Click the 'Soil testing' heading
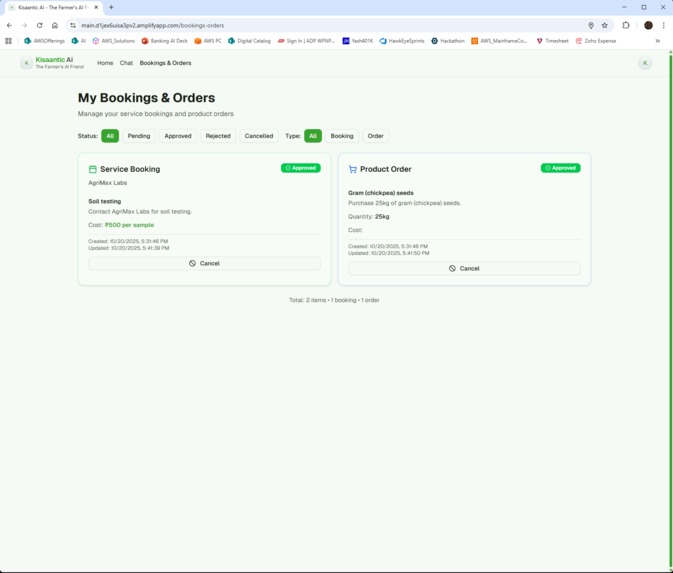Screen dimensions: 673x573 [105, 201]
